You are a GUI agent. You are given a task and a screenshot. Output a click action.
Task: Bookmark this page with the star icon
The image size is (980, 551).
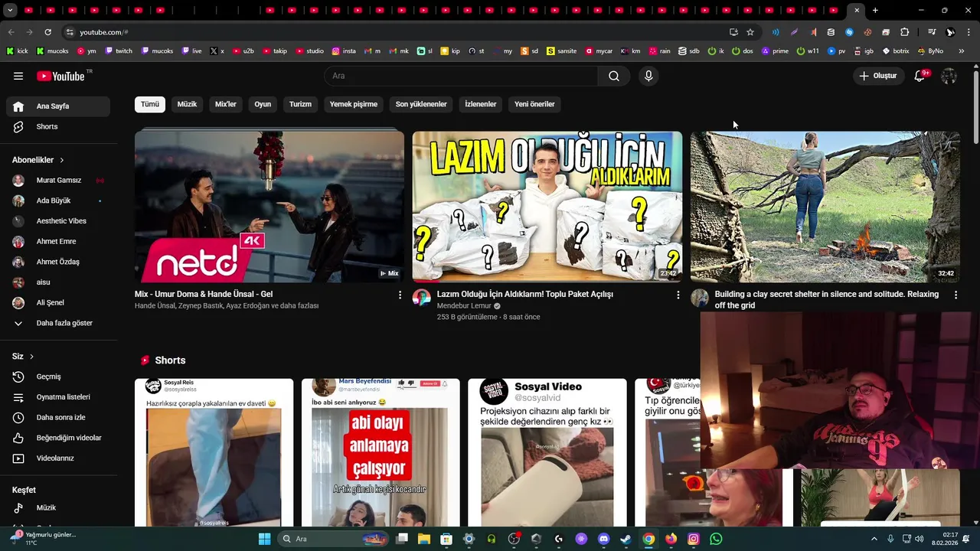(x=750, y=32)
